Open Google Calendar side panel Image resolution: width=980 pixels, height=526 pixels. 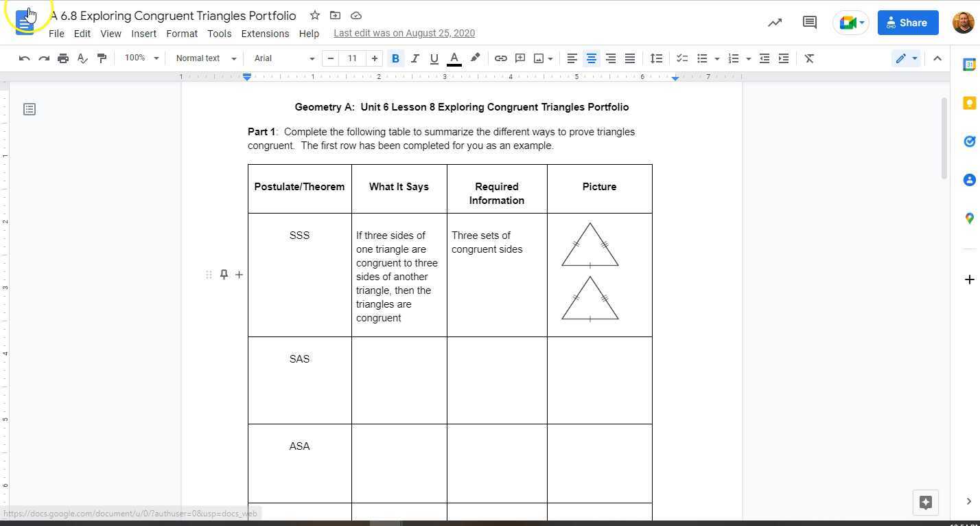[x=969, y=65]
